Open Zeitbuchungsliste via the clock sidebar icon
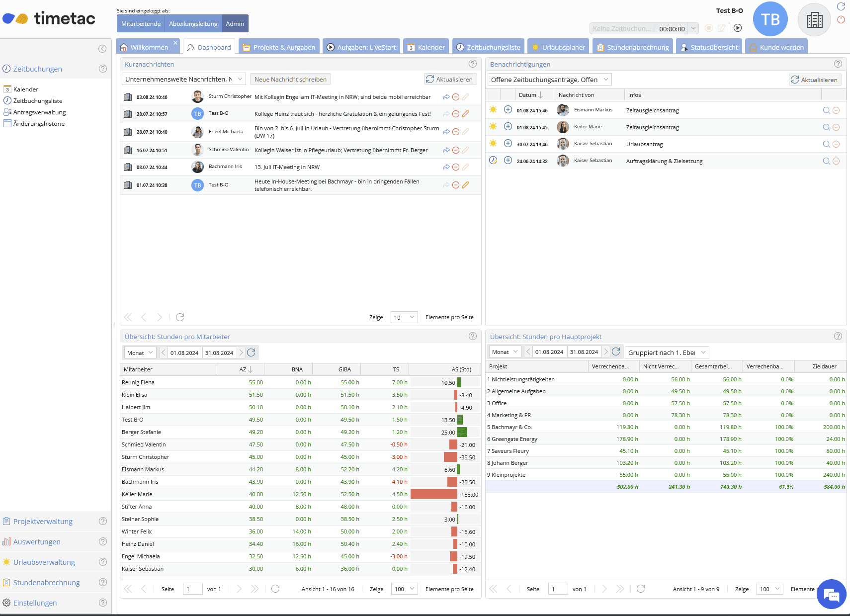 38,100
